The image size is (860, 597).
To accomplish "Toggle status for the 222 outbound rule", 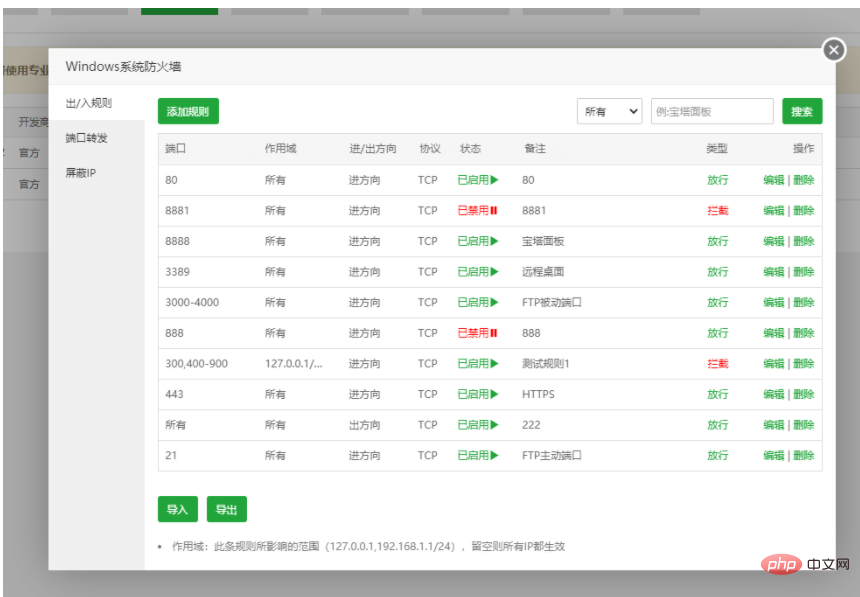I will click(478, 425).
